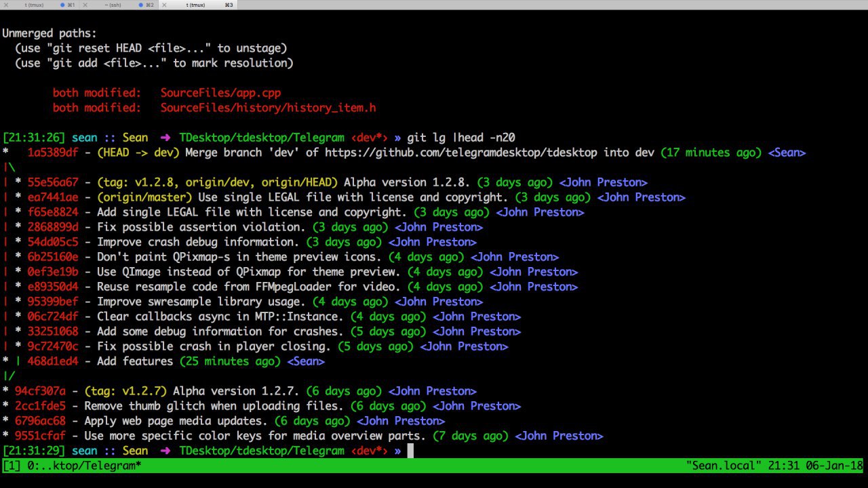Click the hostname "Sean.local" in status bar

pyautogui.click(x=724, y=466)
